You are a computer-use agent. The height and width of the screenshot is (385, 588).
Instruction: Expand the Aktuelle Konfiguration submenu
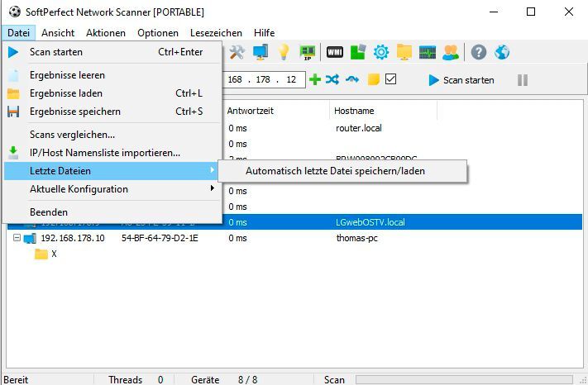(x=112, y=189)
